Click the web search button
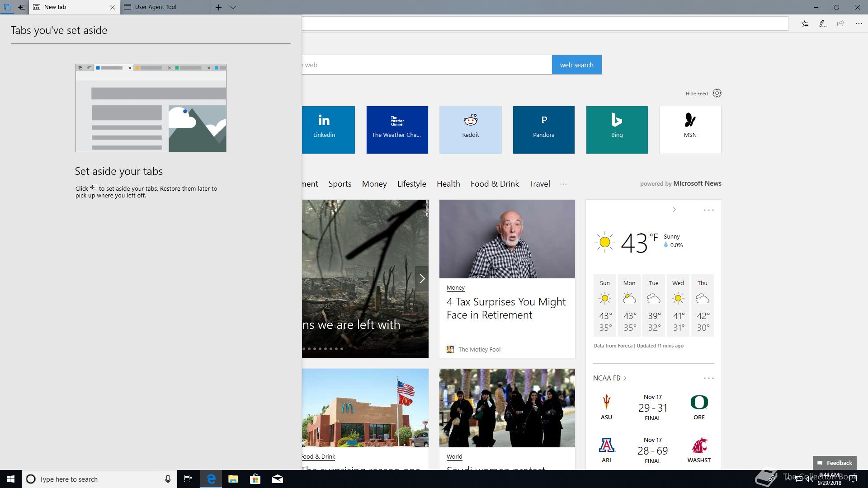868x488 pixels. pos(577,65)
